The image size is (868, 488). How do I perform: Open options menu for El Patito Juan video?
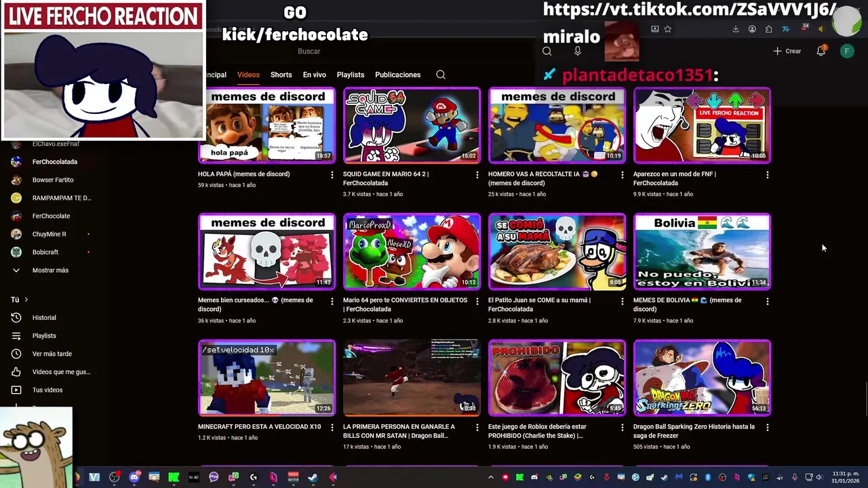tap(622, 301)
